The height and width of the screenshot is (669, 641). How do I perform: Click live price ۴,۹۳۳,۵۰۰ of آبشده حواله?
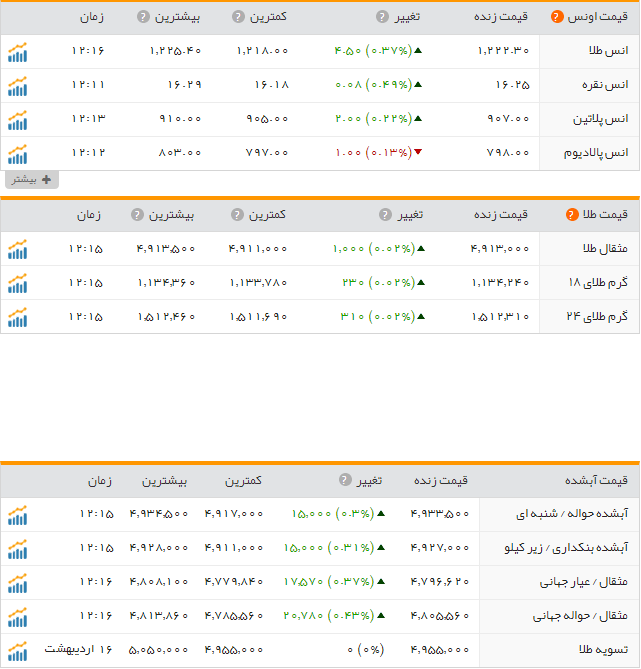pyautogui.click(x=440, y=514)
